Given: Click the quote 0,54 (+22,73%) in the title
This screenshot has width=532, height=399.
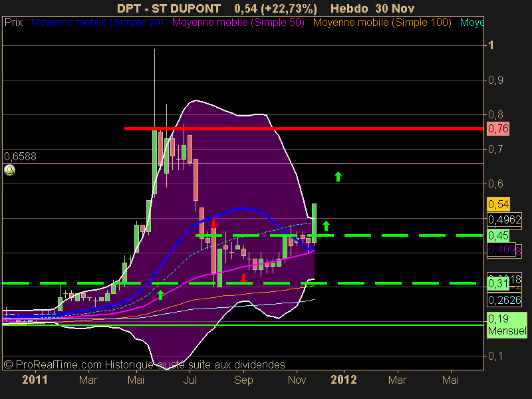Looking at the screenshot, I should coord(275,8).
